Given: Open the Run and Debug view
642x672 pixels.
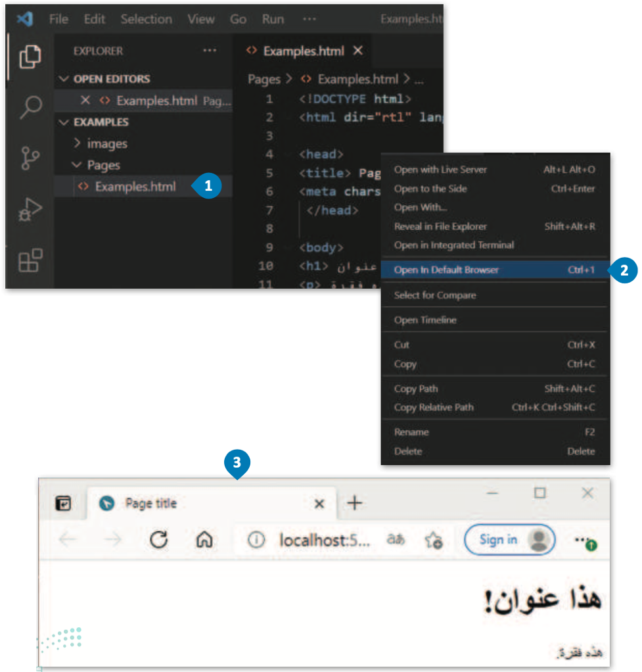Looking at the screenshot, I should [30, 210].
